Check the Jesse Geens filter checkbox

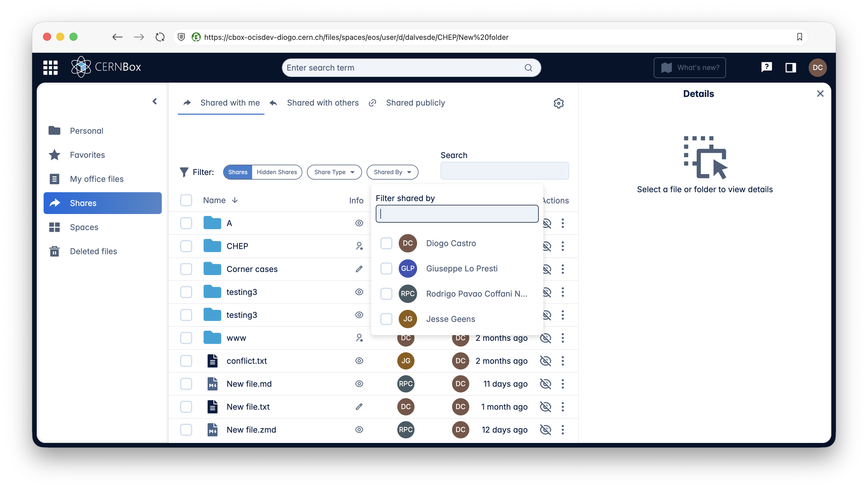click(386, 319)
